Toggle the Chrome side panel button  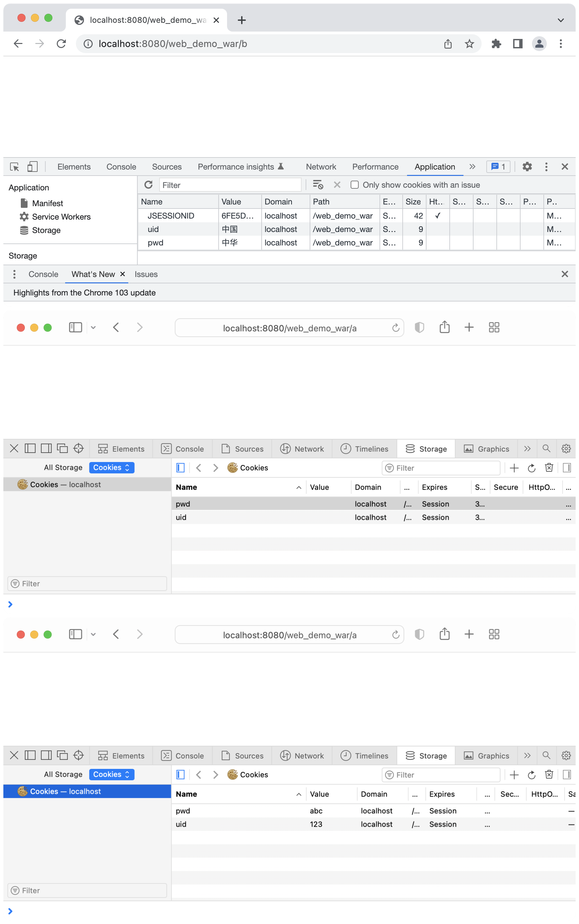point(518,44)
